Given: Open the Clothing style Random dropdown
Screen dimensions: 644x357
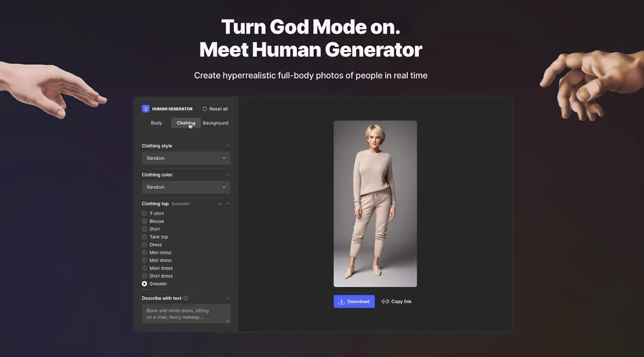Looking at the screenshot, I should tap(186, 158).
